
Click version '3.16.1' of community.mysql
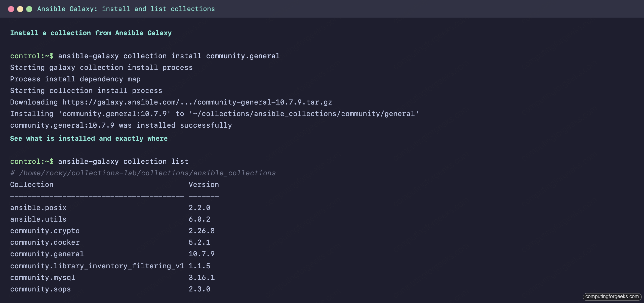(x=202, y=278)
